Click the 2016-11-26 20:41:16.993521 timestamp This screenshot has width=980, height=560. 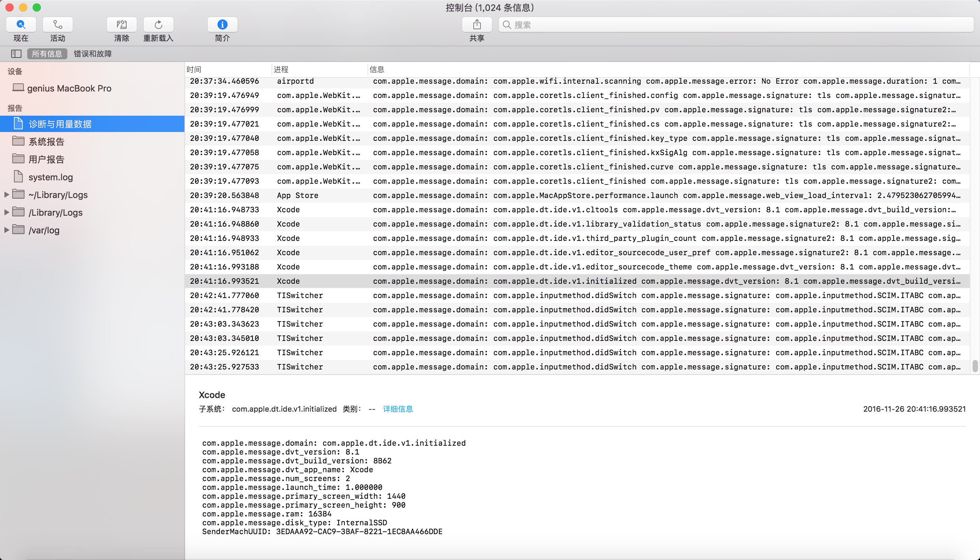(914, 409)
